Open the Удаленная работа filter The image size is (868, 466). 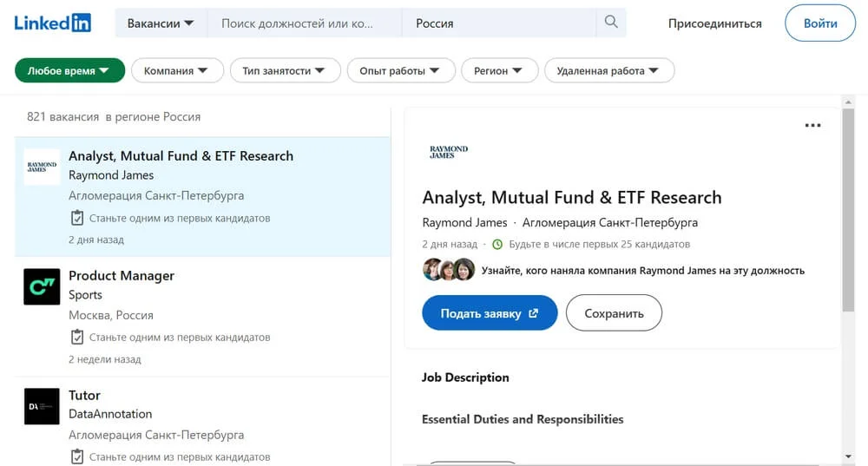608,71
